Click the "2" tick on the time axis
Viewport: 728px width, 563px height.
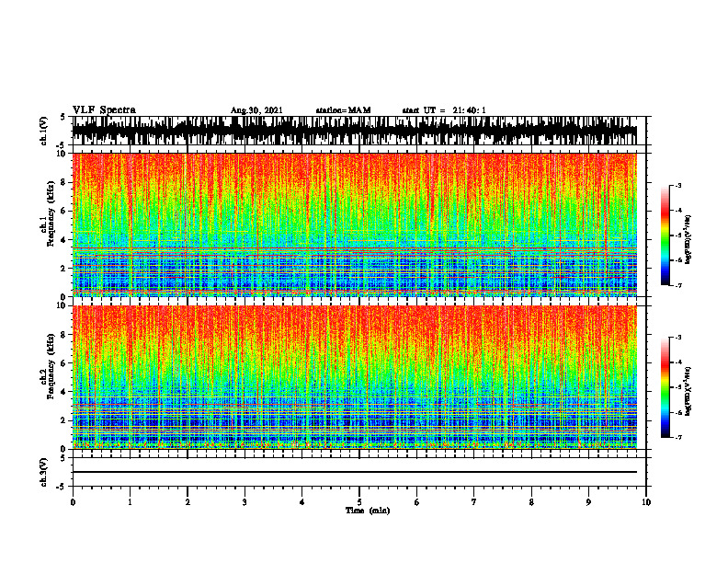(188, 502)
